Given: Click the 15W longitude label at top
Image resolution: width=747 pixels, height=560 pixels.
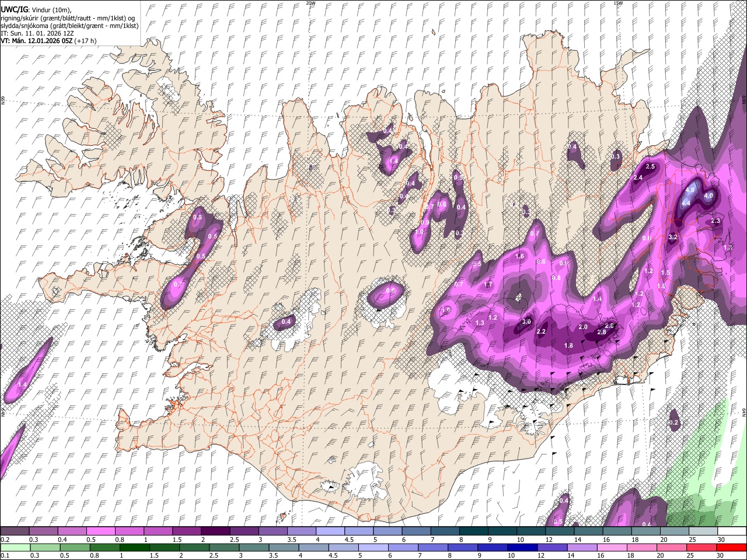Looking at the screenshot, I should click(617, 3).
